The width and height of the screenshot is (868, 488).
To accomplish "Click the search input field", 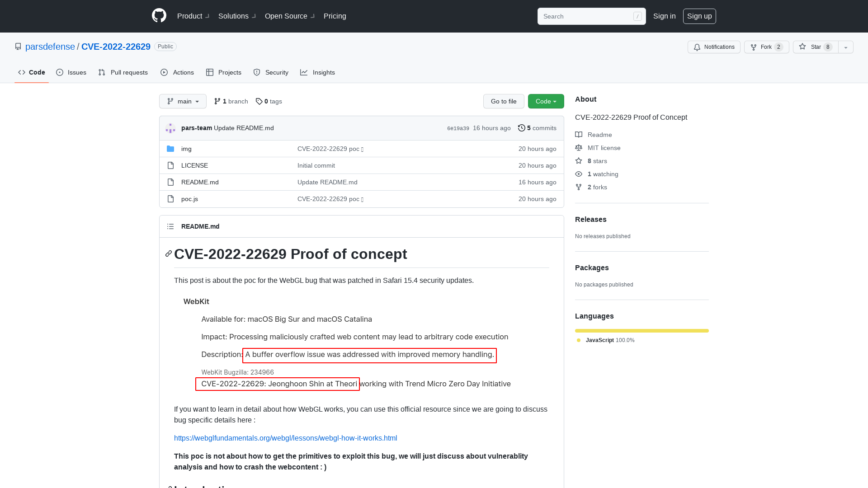I will point(588,16).
